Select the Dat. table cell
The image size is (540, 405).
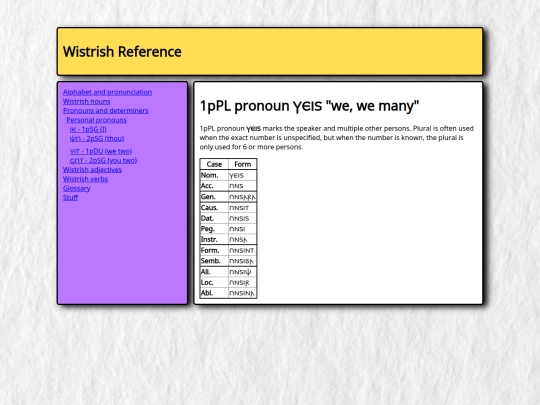coord(214,218)
